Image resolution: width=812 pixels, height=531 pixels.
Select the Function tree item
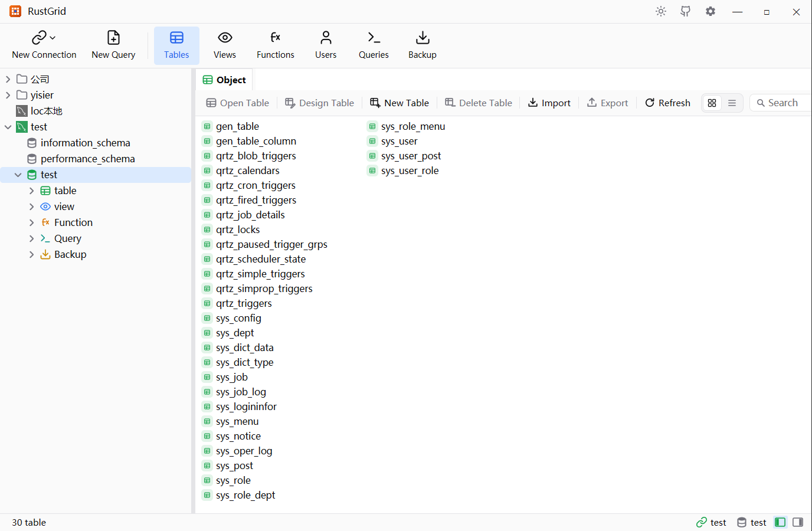[x=73, y=222]
